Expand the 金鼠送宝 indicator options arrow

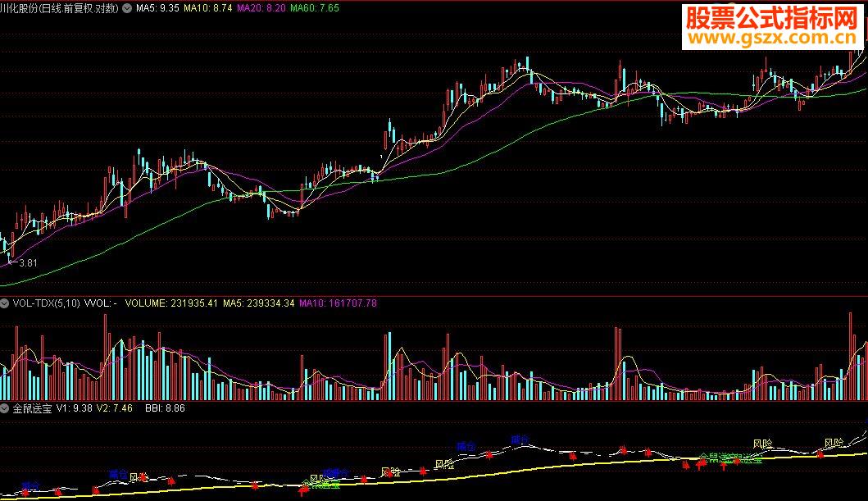click(x=4, y=408)
